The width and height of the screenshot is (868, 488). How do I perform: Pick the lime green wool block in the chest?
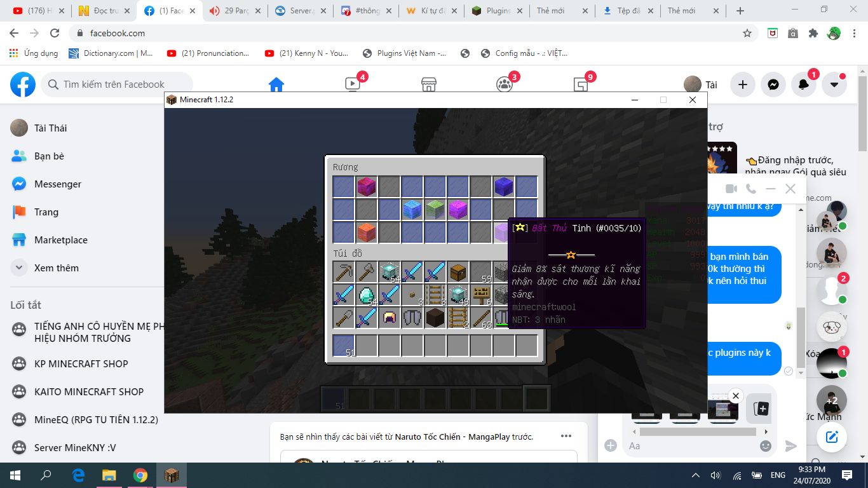tap(435, 210)
